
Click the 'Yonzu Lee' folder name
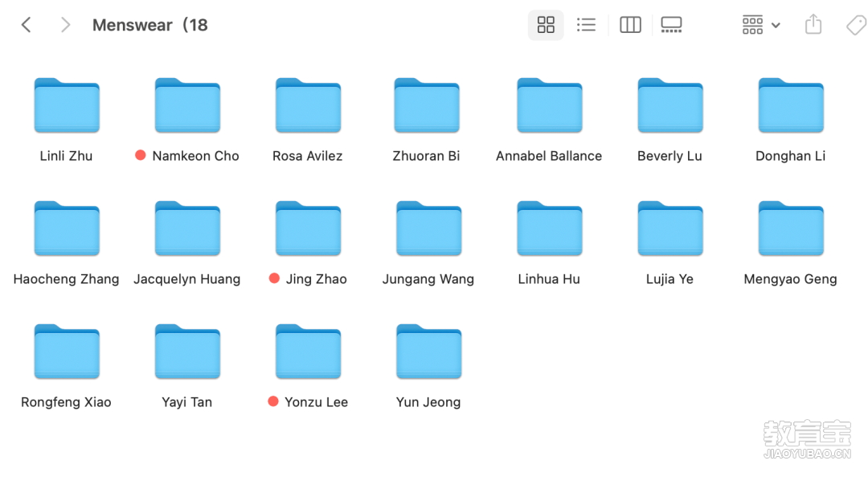coord(316,402)
